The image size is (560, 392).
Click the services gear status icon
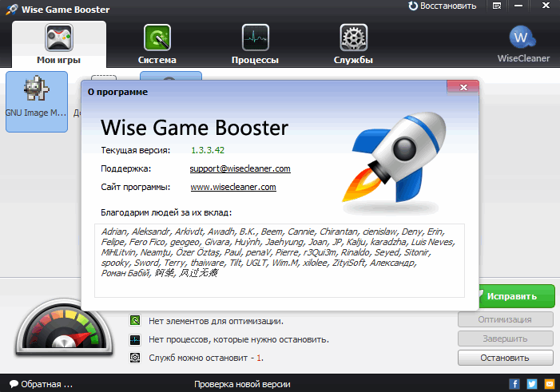click(x=135, y=358)
